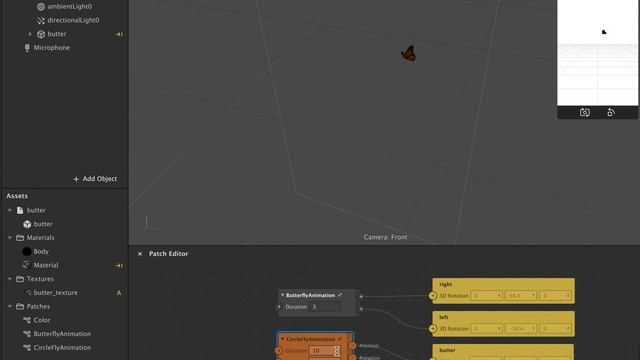Click the plus icon next to Add Object
The height and width of the screenshot is (360, 640).
pos(76,179)
